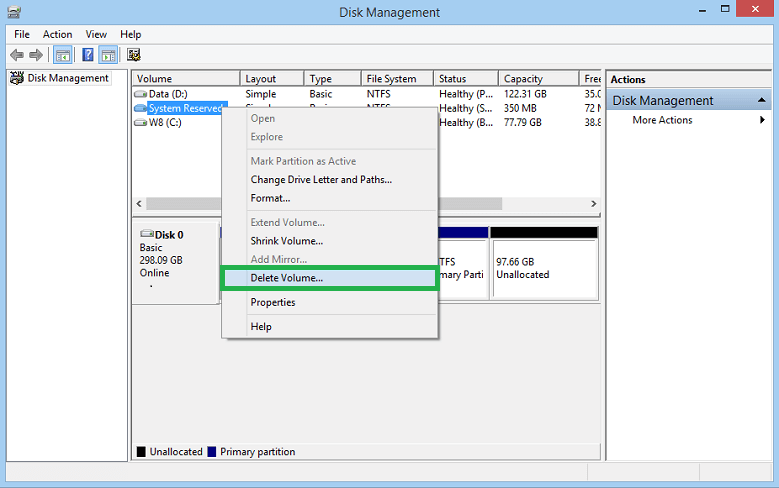Image resolution: width=779 pixels, height=488 pixels.
Task: Toggle the Show/Hide Console Tree toolbar icon
Action: click(x=63, y=55)
